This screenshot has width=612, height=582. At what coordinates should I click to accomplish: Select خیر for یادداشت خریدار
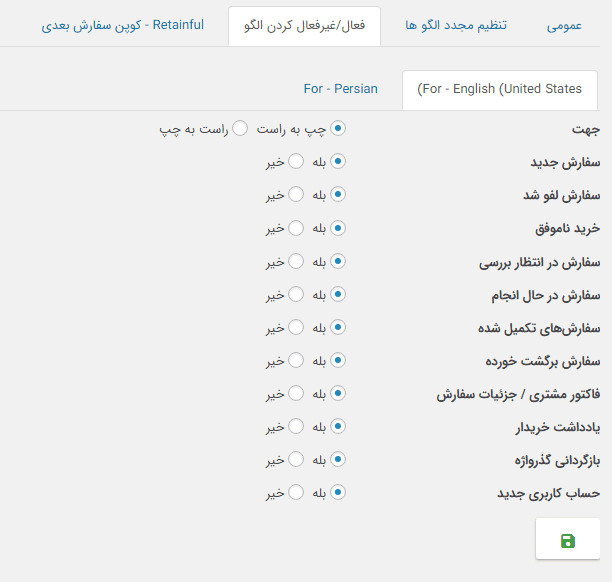click(296, 426)
